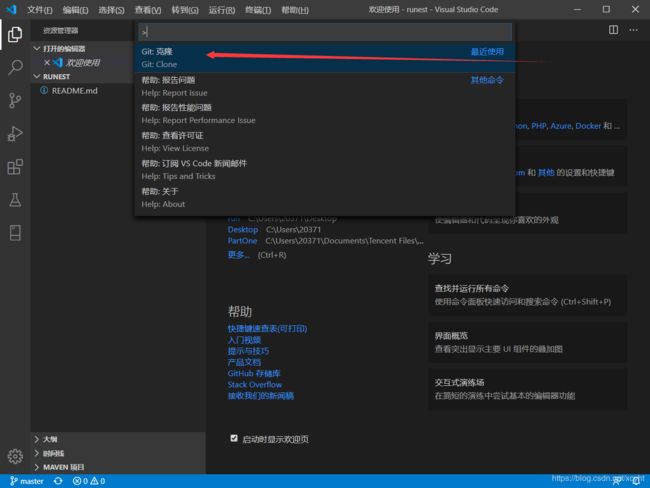Viewport: 650px width, 488px height.
Task: Open the 入门视频 link
Action: [244, 340]
